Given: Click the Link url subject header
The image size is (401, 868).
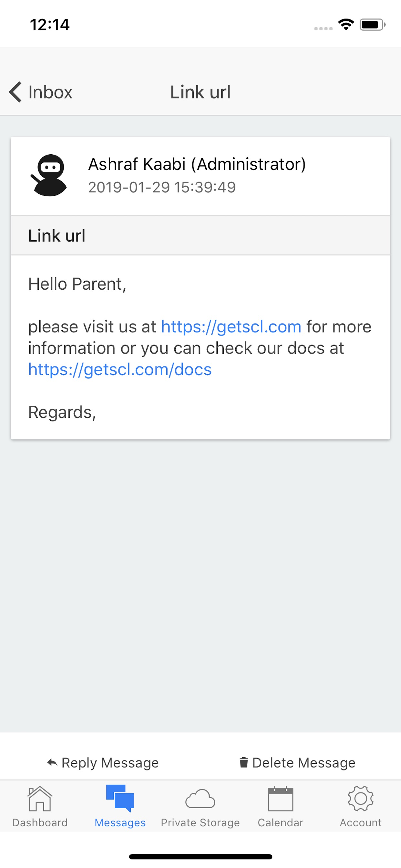Looking at the screenshot, I should point(57,235).
